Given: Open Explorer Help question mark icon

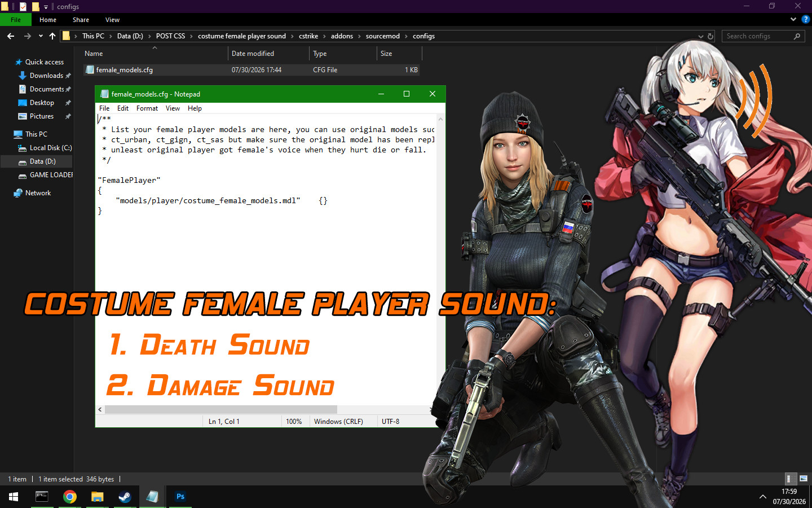Looking at the screenshot, I should pos(805,19).
